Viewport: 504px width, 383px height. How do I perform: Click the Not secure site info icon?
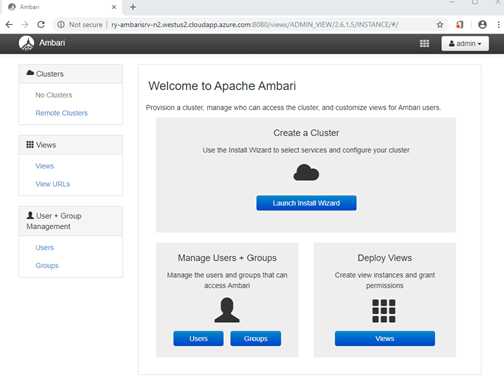(61, 25)
